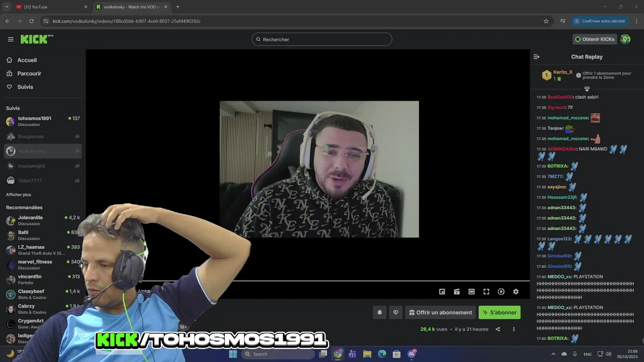644x362 pixels.
Task: Open Microsoft Edge from taskbar
Action: coord(382,354)
